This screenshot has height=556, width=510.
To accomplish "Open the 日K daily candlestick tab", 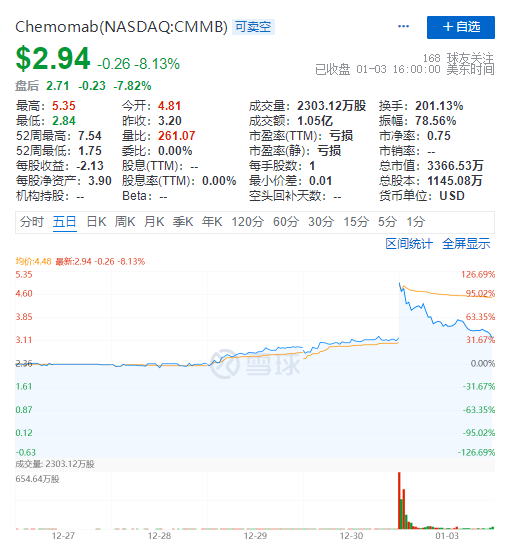I will point(96,222).
